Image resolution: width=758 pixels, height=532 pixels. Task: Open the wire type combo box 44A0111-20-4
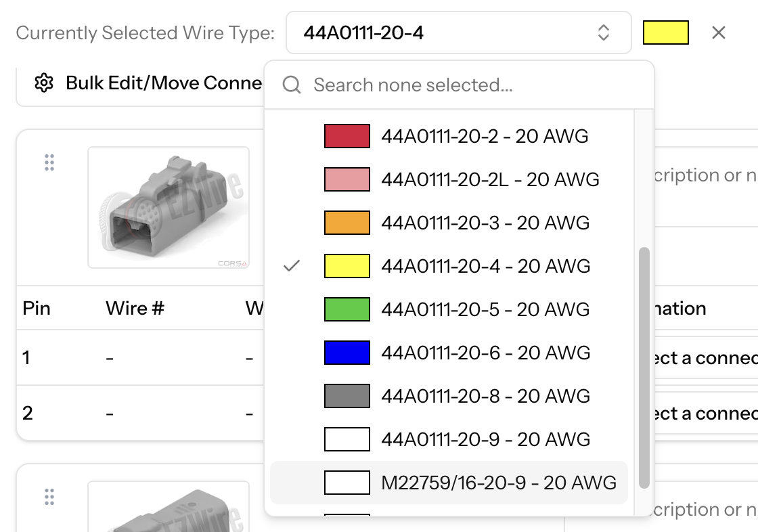click(x=458, y=33)
